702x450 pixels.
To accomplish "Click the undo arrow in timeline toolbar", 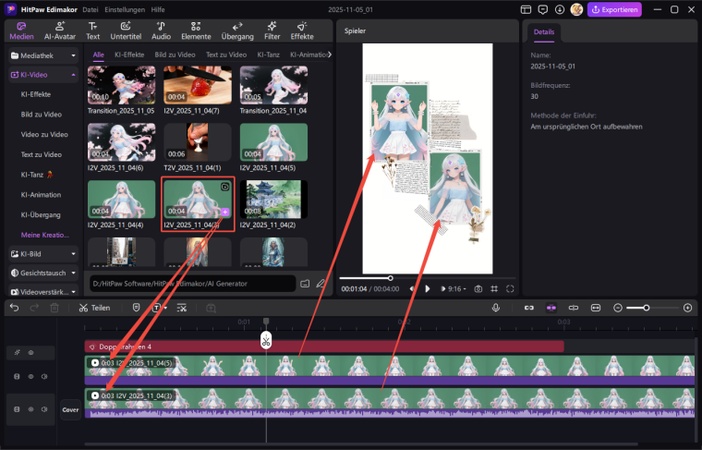I will pyautogui.click(x=14, y=308).
